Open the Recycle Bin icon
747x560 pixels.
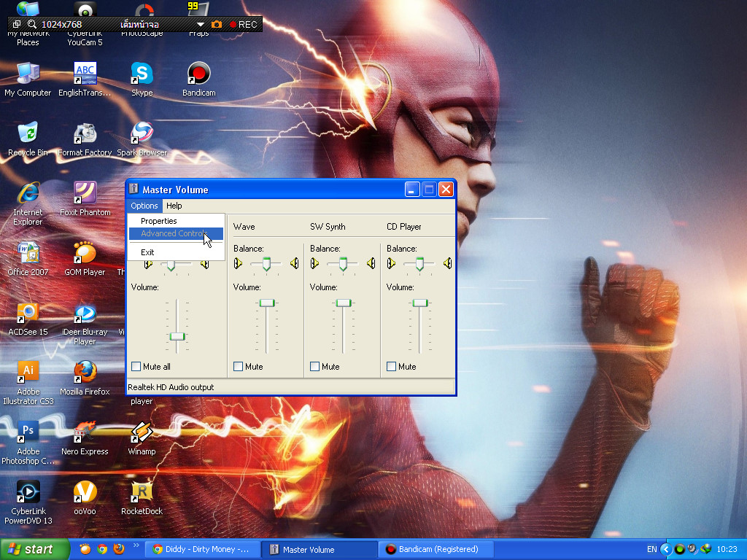point(28,134)
